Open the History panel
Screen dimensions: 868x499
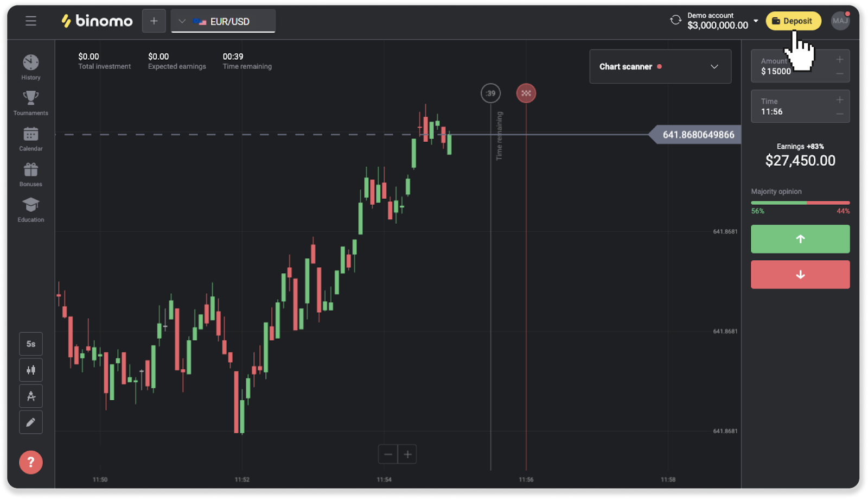coord(31,67)
